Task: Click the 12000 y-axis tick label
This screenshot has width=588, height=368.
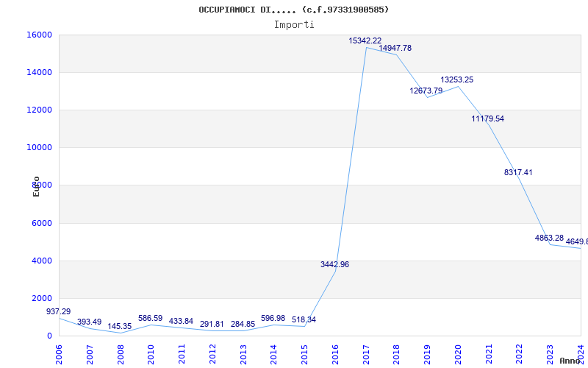Action: [x=39, y=110]
